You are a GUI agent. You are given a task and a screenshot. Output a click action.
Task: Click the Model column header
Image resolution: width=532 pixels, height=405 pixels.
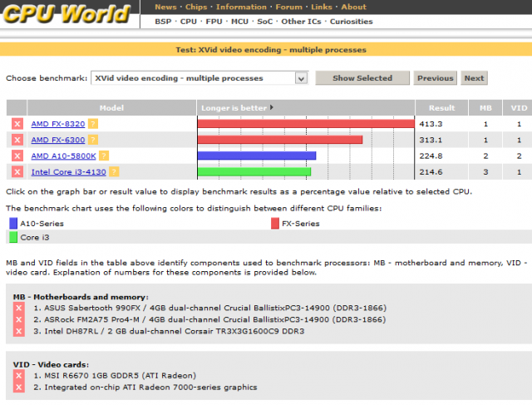pos(111,107)
